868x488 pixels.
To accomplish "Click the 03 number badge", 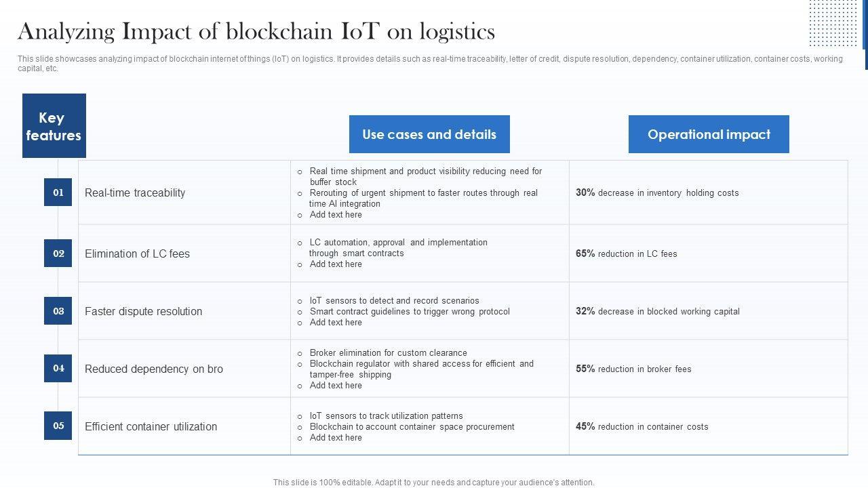I will pyautogui.click(x=58, y=311).
